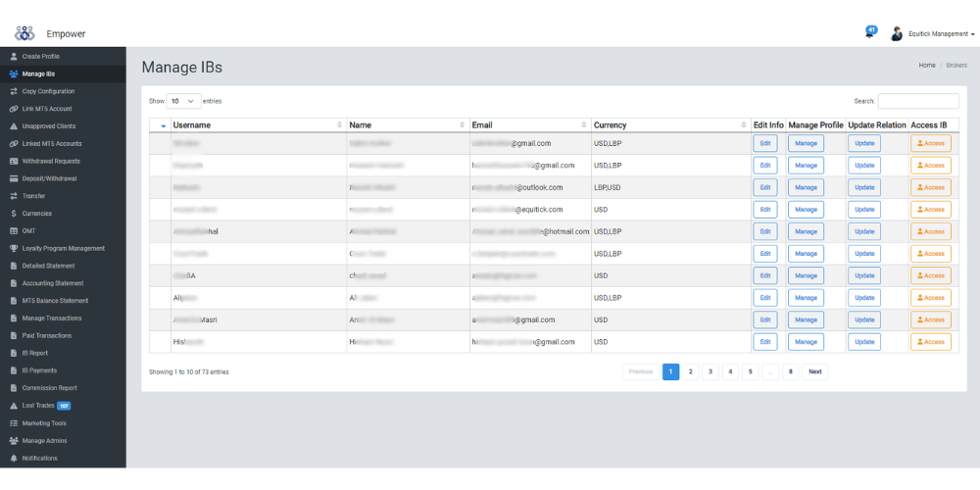Click the Empower logo icon

(x=24, y=33)
